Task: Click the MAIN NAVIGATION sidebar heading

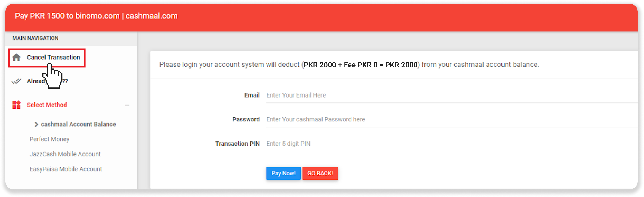Action: point(35,38)
